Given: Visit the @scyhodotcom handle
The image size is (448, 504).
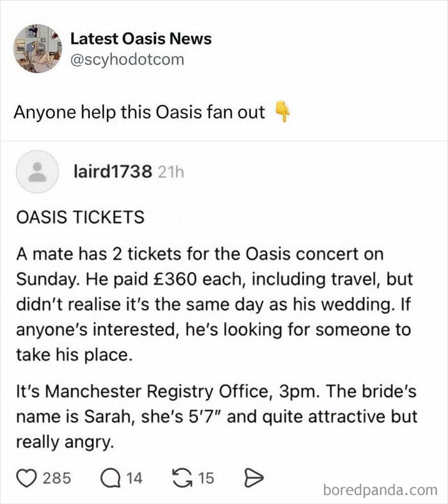Looking at the screenshot, I should click(x=127, y=59).
